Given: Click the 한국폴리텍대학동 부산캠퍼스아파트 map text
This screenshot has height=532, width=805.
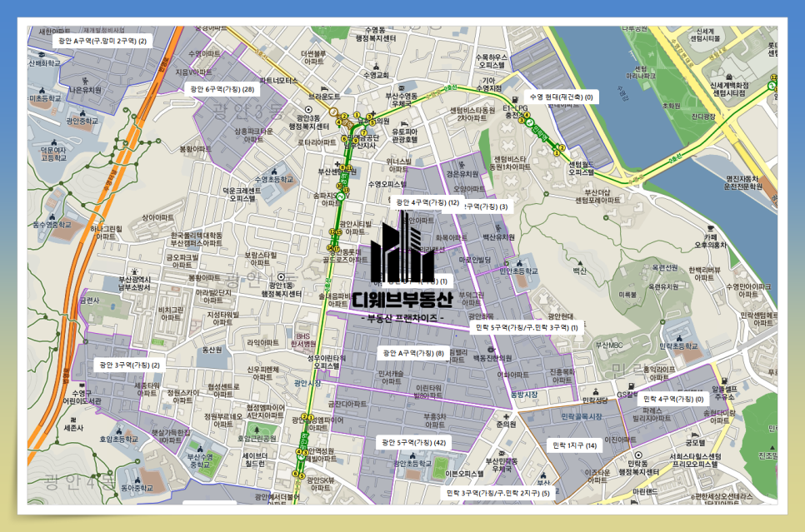Looking at the screenshot, I should click(196, 239).
